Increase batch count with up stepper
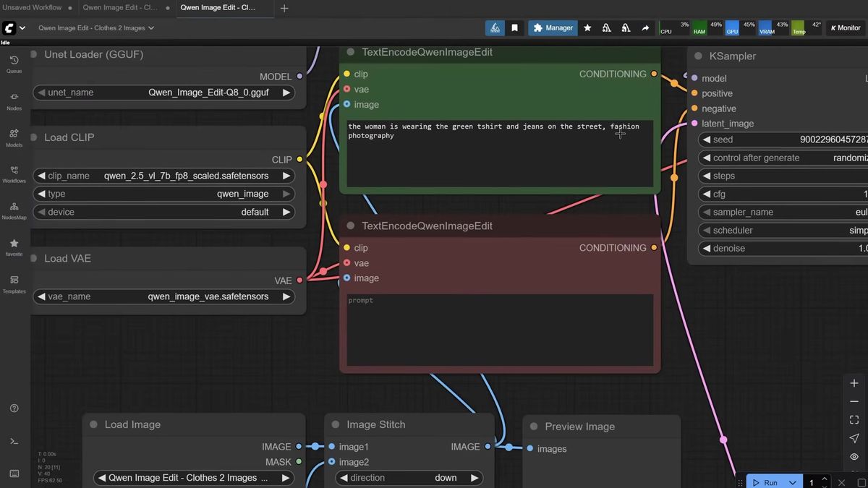 824,479
